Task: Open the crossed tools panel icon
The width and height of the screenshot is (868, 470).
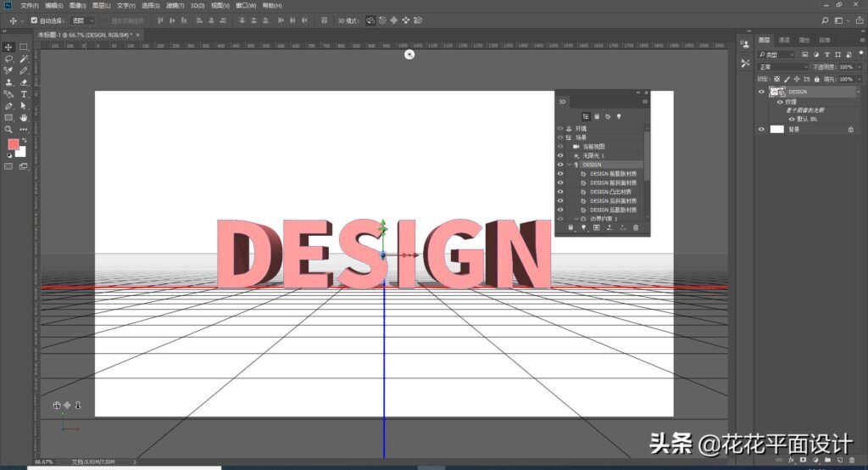Action: (x=745, y=64)
